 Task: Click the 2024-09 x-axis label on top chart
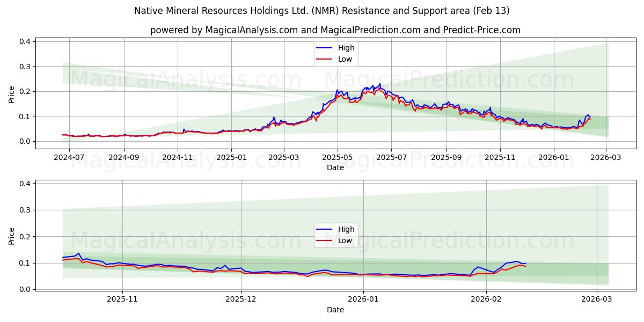(x=124, y=158)
